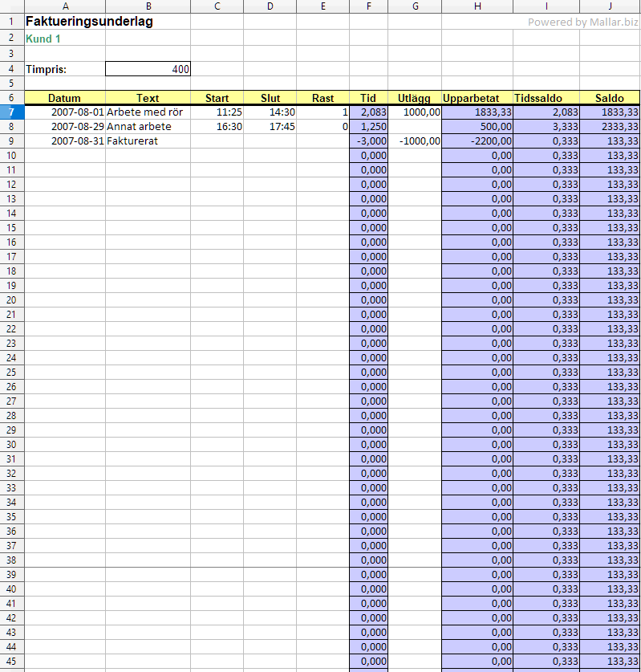
Task: Select the start time 16:30 cell
Action: 217,126
